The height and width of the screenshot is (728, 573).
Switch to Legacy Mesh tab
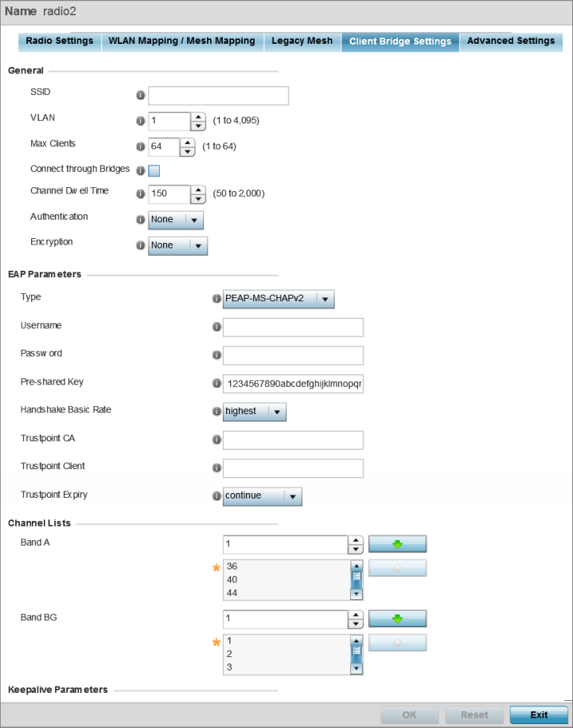click(302, 41)
